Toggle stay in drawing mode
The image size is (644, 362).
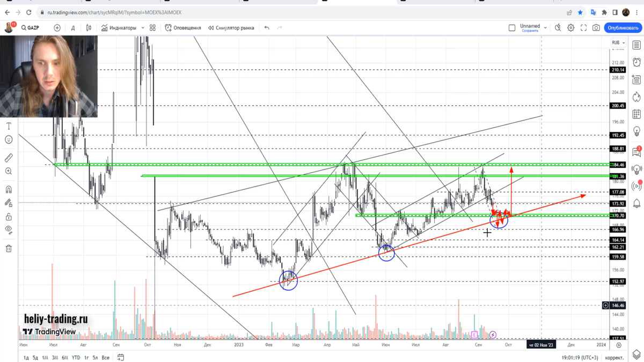tap(9, 203)
